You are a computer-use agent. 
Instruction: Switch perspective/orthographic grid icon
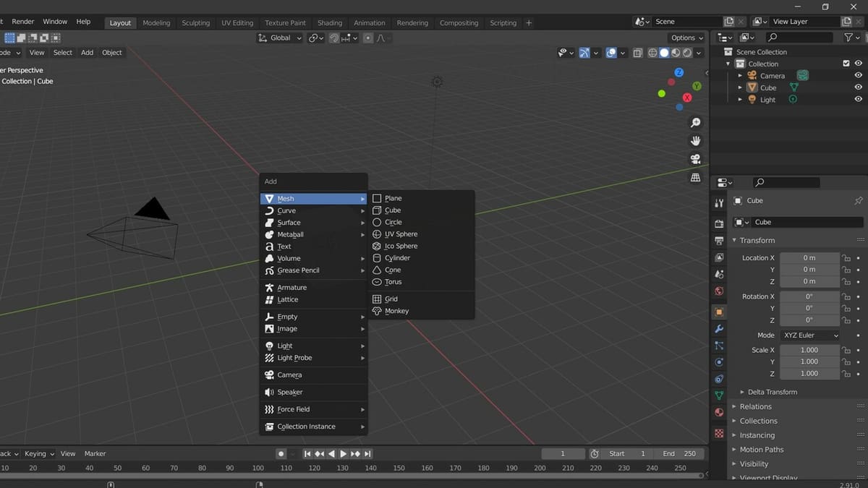coord(696,177)
